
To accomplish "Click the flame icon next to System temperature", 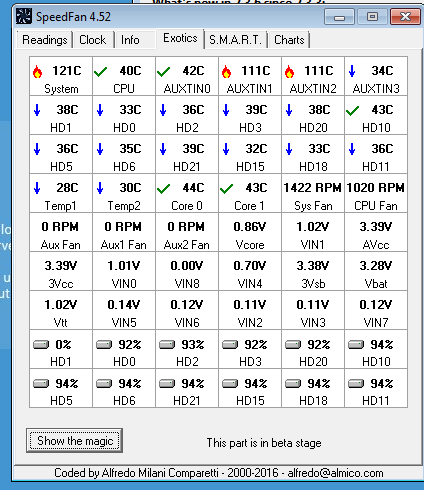I will click(x=37, y=72).
